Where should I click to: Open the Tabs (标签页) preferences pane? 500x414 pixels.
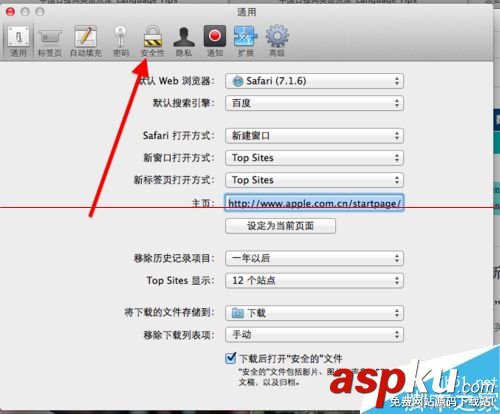point(50,42)
